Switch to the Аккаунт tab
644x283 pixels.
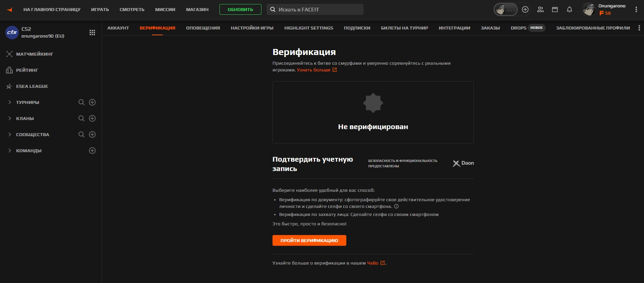click(x=118, y=28)
